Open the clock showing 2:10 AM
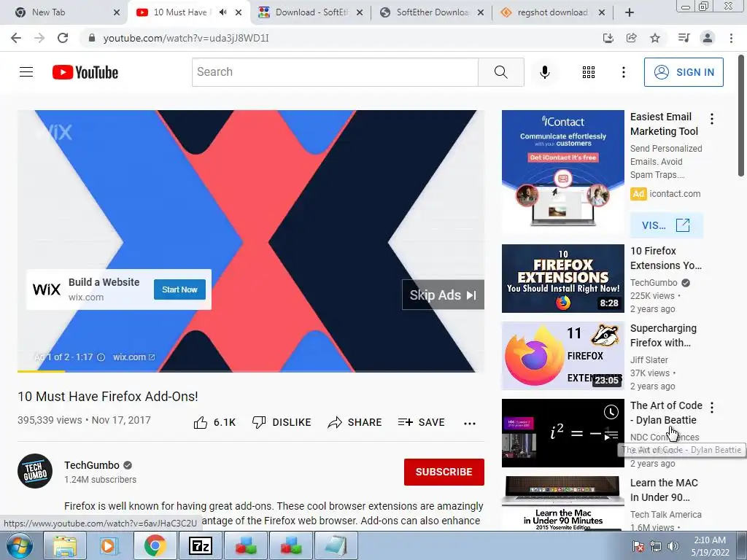The width and height of the screenshot is (747, 560). coord(710,546)
